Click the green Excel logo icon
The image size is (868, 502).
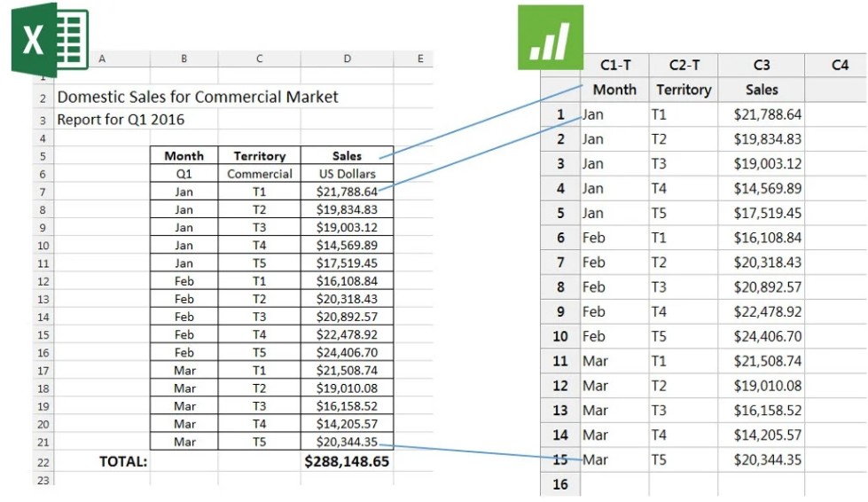(50, 40)
